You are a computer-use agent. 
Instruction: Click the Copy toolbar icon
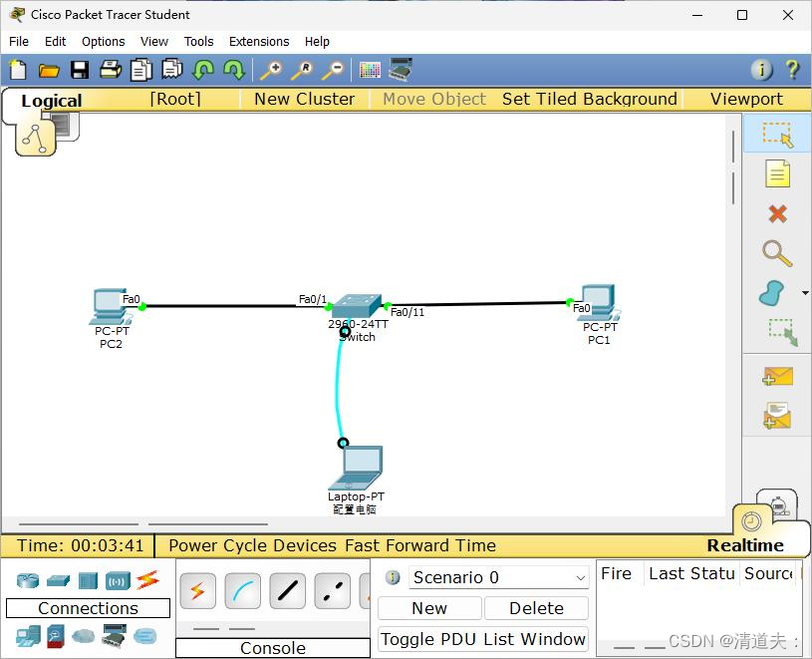(x=140, y=70)
